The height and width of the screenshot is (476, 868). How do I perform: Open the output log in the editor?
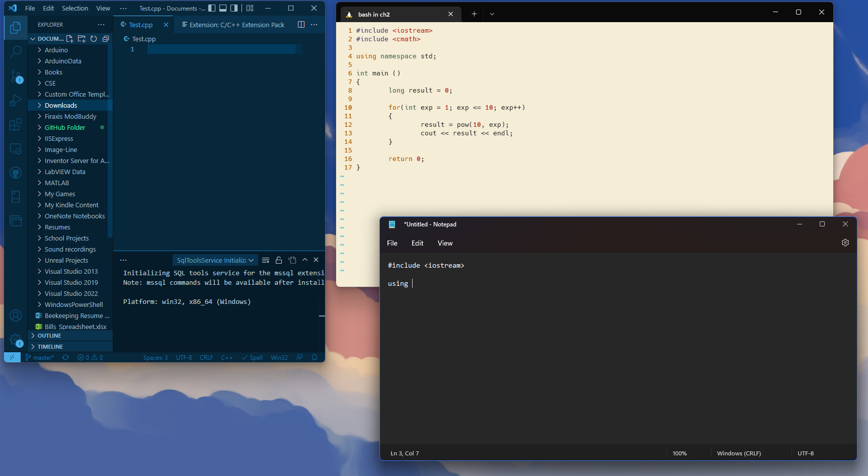[x=292, y=260]
